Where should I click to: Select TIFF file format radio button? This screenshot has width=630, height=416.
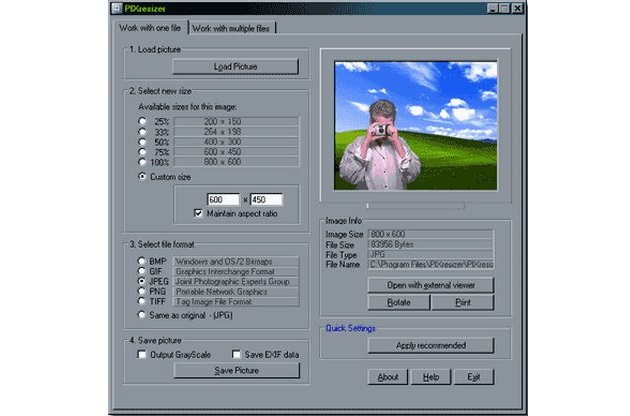(x=141, y=301)
